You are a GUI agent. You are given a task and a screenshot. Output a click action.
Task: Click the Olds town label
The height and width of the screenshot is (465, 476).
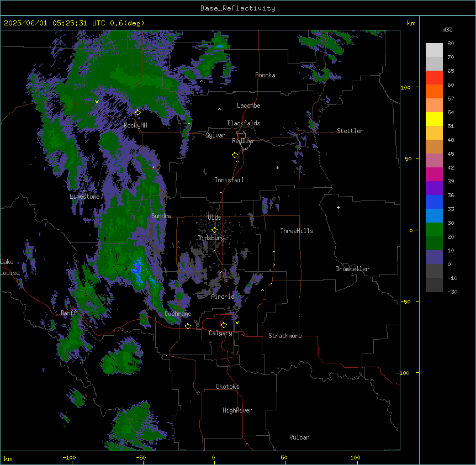[214, 218]
